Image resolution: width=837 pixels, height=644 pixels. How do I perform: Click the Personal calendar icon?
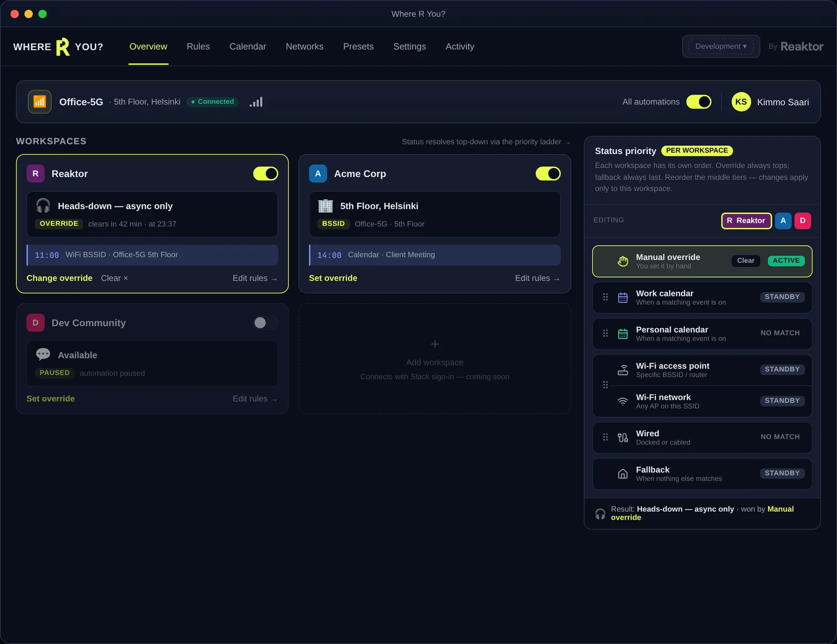click(623, 334)
